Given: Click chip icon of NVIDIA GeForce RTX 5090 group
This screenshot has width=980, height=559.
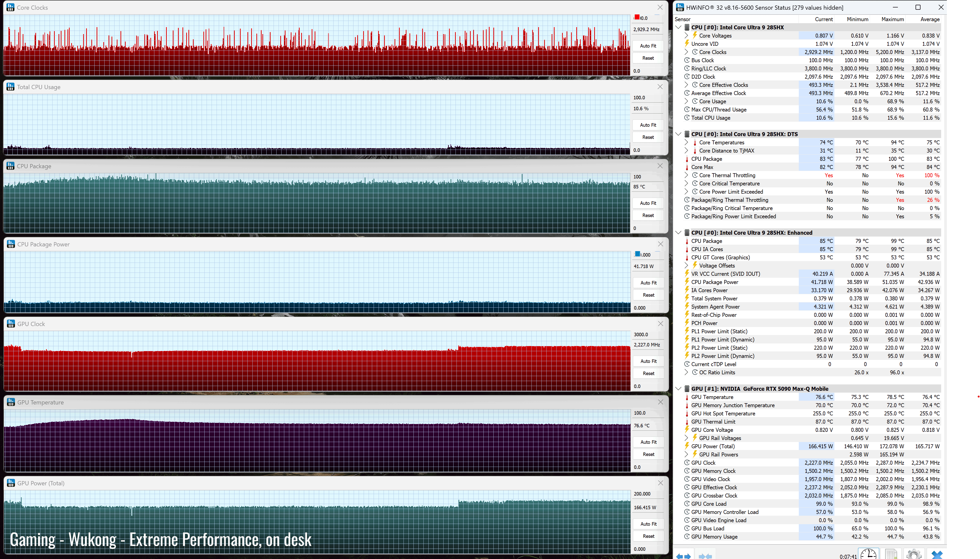Looking at the screenshot, I should (x=687, y=389).
